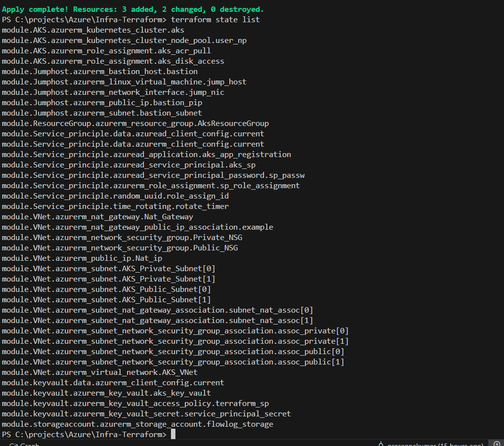This screenshot has width=504, height=446.
Task: Click the AKS_VNet virtual network line
Action: click(99, 372)
